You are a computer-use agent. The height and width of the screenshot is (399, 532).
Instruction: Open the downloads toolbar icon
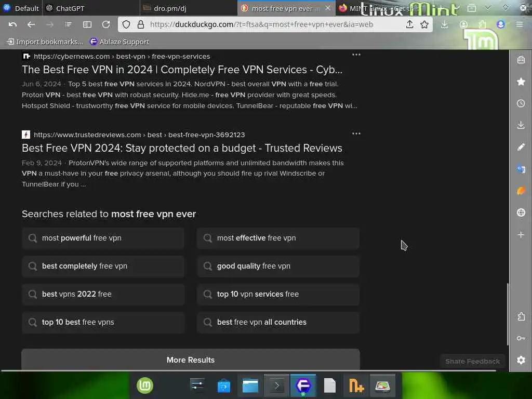(x=445, y=24)
